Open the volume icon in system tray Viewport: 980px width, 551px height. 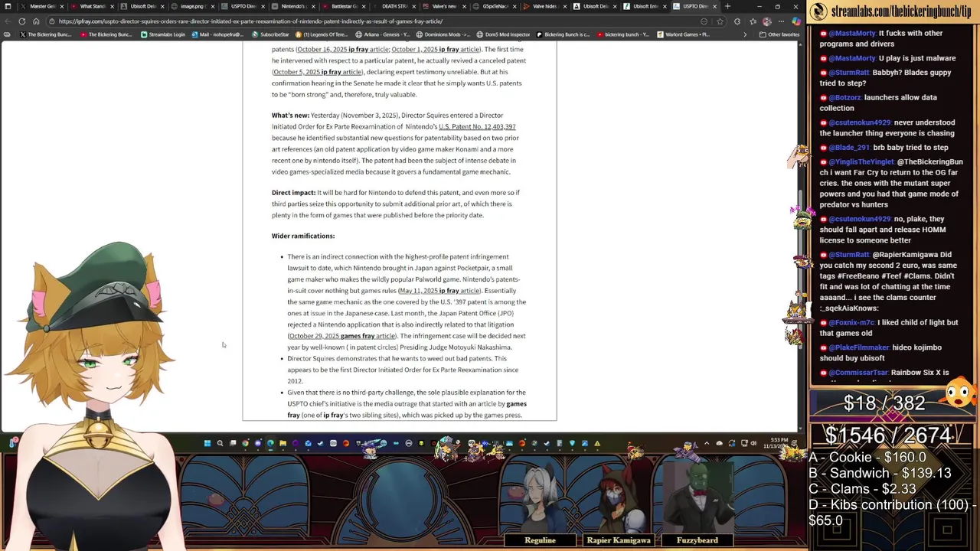753,443
